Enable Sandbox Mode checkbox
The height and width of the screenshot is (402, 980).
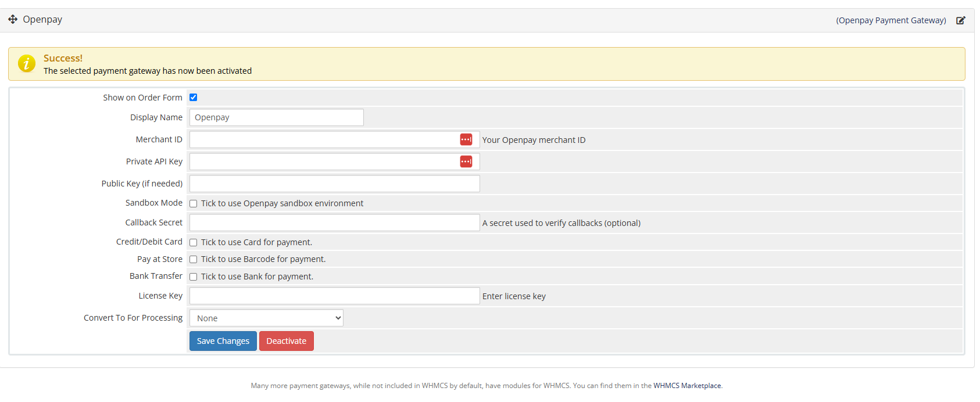tap(194, 203)
